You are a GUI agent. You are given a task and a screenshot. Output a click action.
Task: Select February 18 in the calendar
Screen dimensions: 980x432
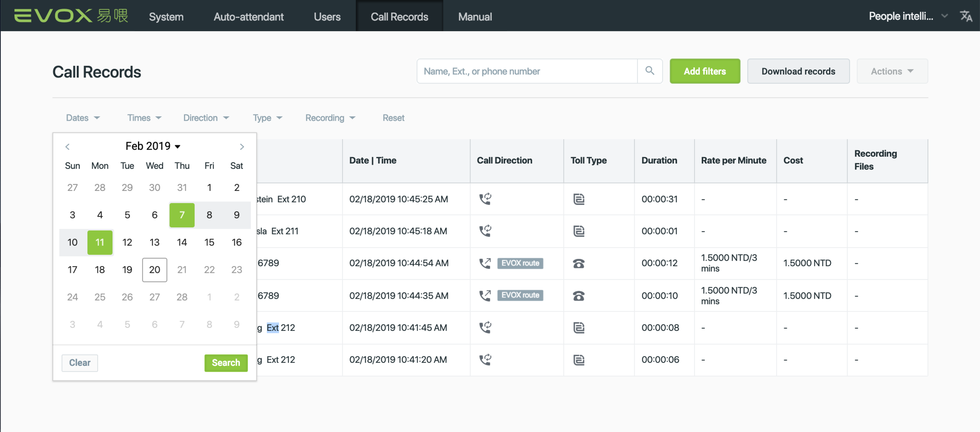(100, 270)
